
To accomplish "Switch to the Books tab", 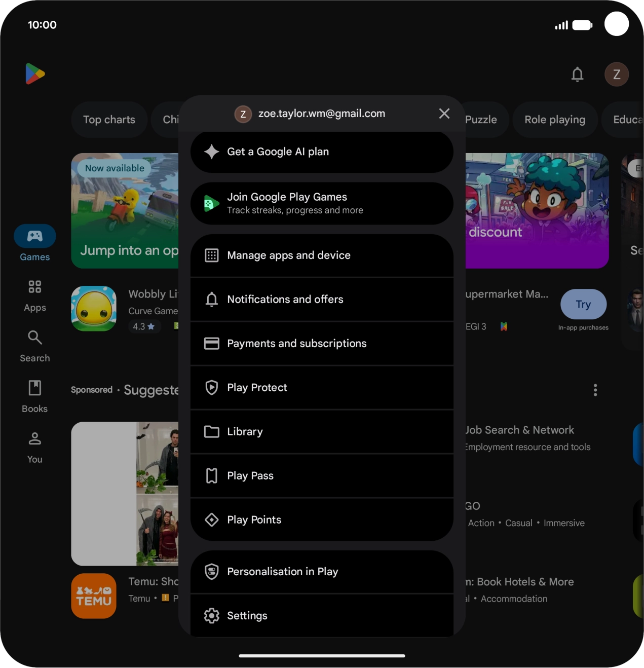I will [x=35, y=397].
